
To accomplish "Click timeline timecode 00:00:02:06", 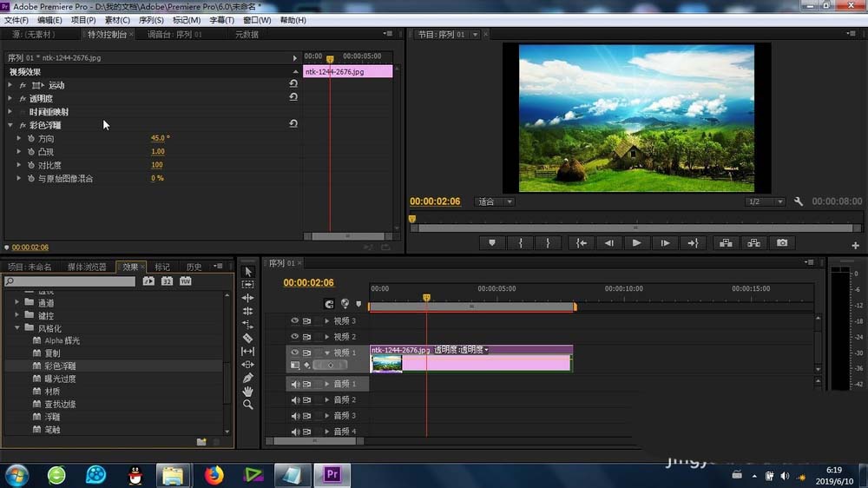I will 308,282.
